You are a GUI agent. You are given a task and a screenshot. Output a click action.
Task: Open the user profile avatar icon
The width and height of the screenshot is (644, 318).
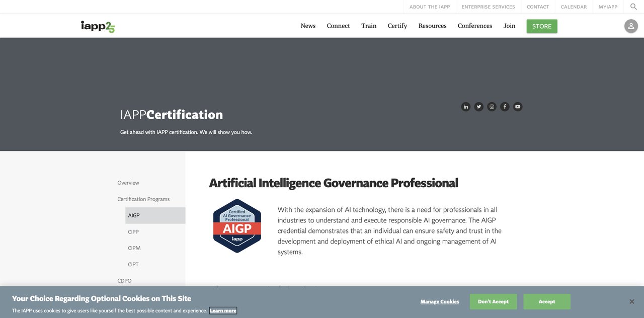[x=631, y=26]
